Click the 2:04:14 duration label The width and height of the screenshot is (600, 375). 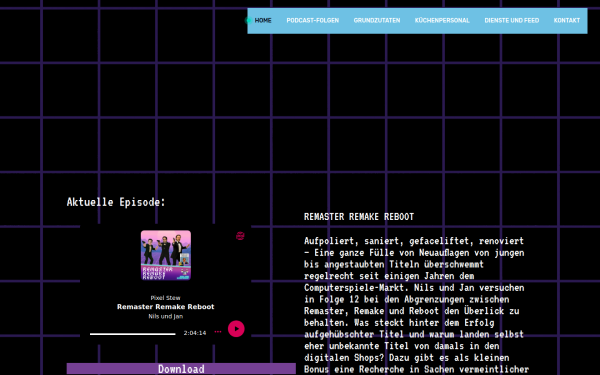(x=195, y=333)
